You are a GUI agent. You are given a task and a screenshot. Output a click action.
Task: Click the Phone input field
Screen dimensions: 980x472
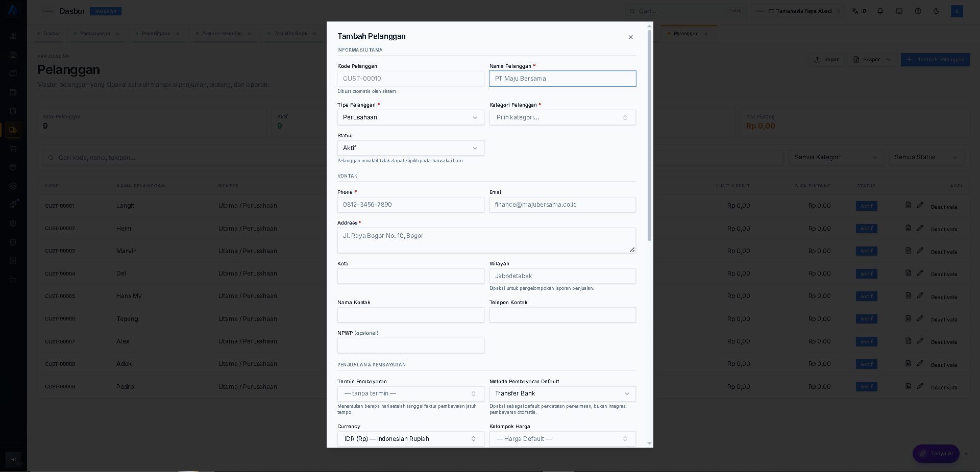(410, 205)
